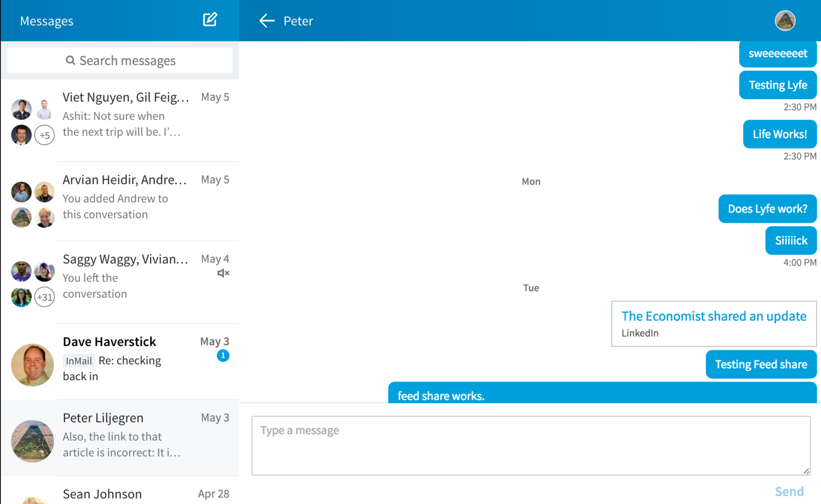
Task: Open the Viet Nguyen, Gil Feig group conversation
Action: (x=120, y=120)
